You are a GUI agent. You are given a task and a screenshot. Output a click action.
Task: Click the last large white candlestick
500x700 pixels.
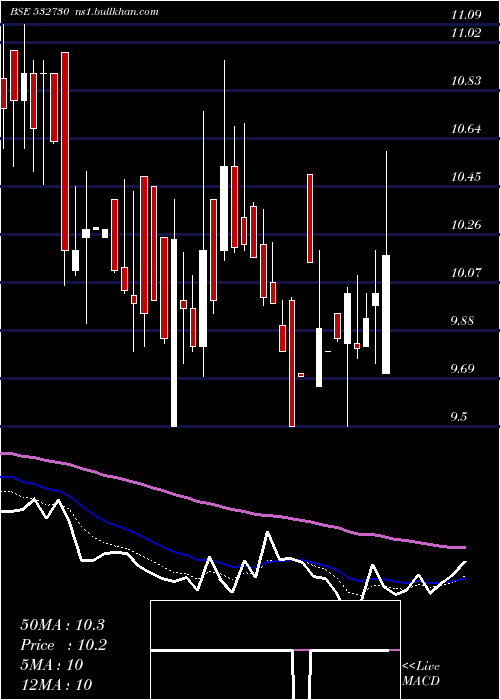386,314
